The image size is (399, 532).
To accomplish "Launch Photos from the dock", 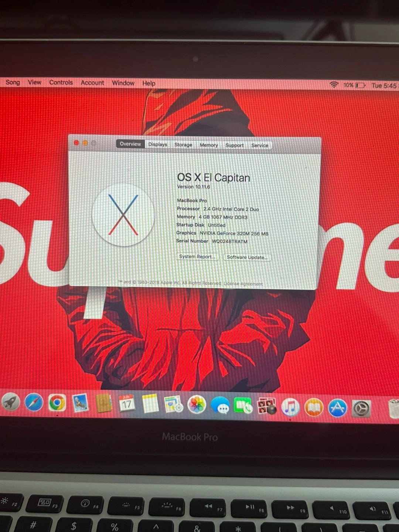I will [x=197, y=405].
